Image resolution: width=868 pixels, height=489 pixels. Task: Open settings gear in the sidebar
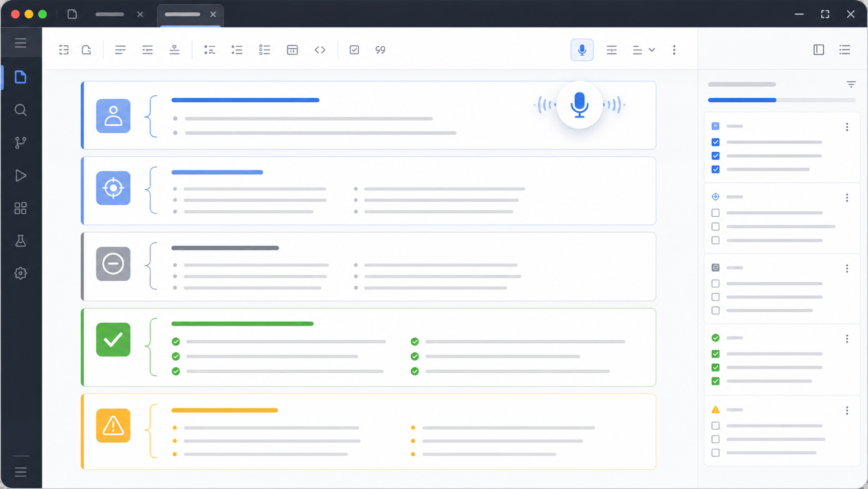[21, 273]
